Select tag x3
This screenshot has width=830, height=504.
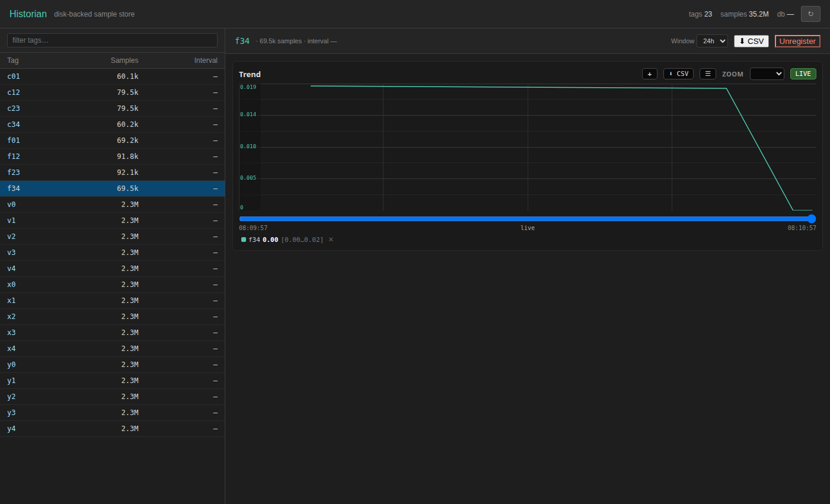pyautogui.click(x=112, y=333)
